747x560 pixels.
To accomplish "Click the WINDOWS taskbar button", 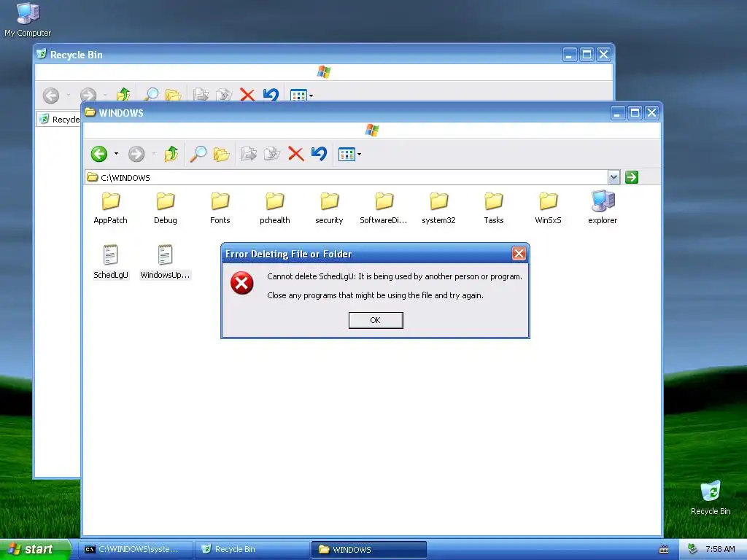I will (x=368, y=550).
